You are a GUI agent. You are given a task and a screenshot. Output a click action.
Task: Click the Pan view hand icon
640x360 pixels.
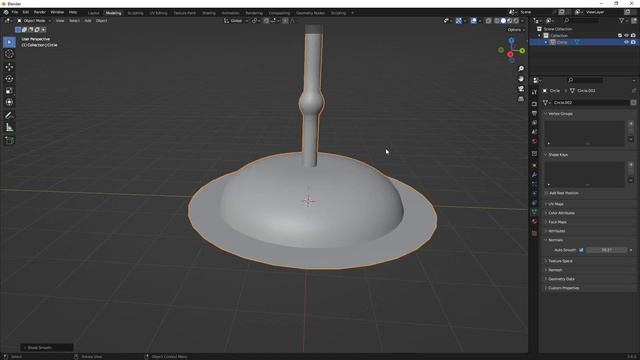pos(521,78)
